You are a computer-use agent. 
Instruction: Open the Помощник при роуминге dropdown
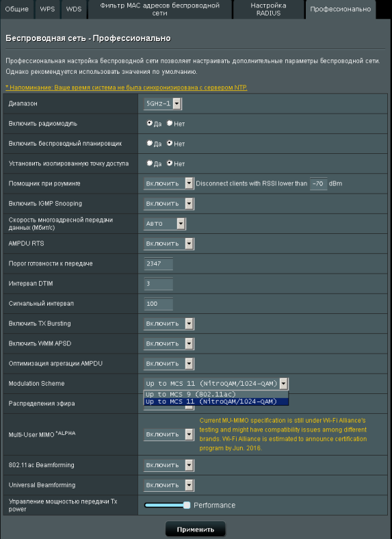tap(169, 183)
